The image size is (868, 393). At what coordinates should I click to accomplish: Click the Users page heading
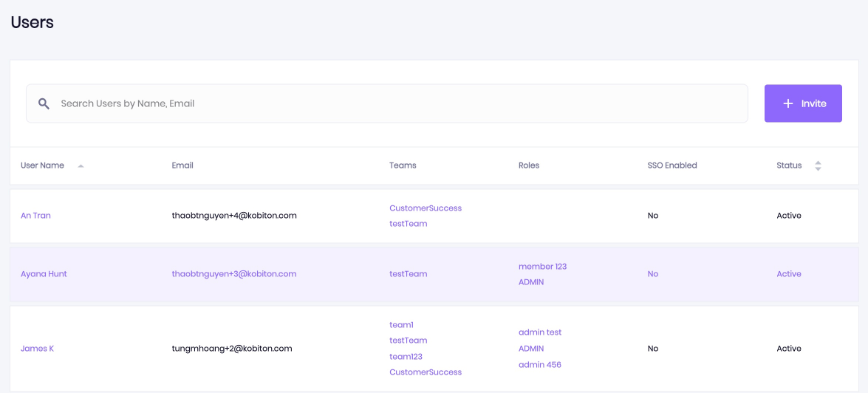(32, 22)
